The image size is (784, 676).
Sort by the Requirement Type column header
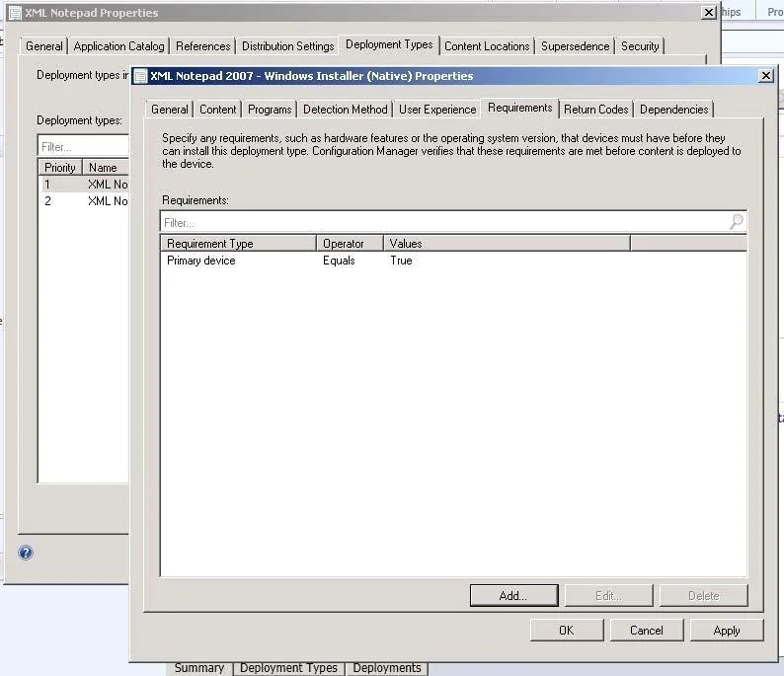[x=239, y=244]
